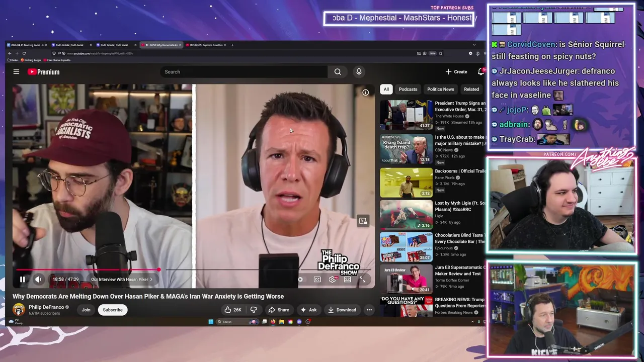
Task: Click the red progress bar scrubber
Action: (158, 270)
